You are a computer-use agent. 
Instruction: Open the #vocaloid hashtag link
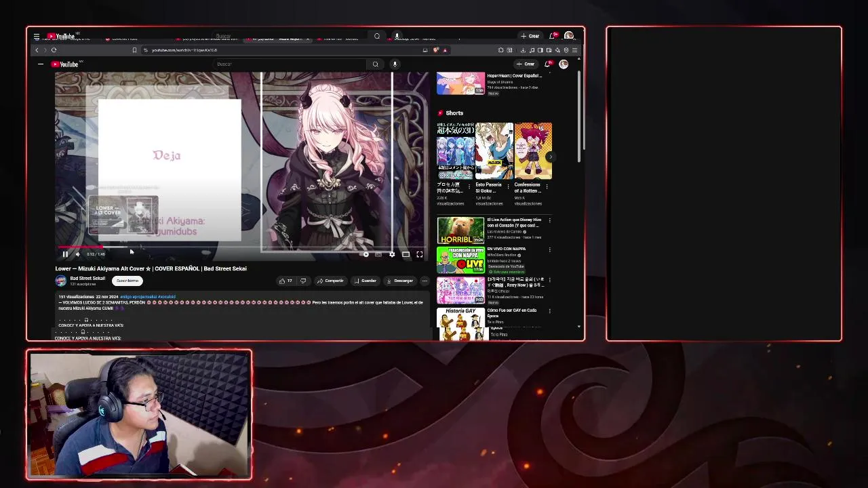pyautogui.click(x=167, y=297)
